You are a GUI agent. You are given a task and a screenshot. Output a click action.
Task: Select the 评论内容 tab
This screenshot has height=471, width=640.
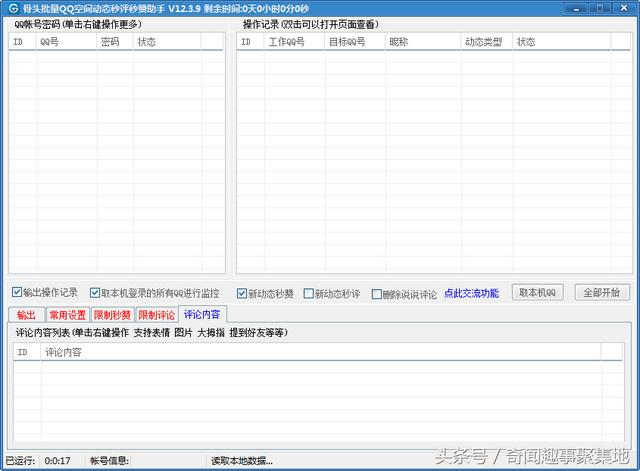point(202,314)
